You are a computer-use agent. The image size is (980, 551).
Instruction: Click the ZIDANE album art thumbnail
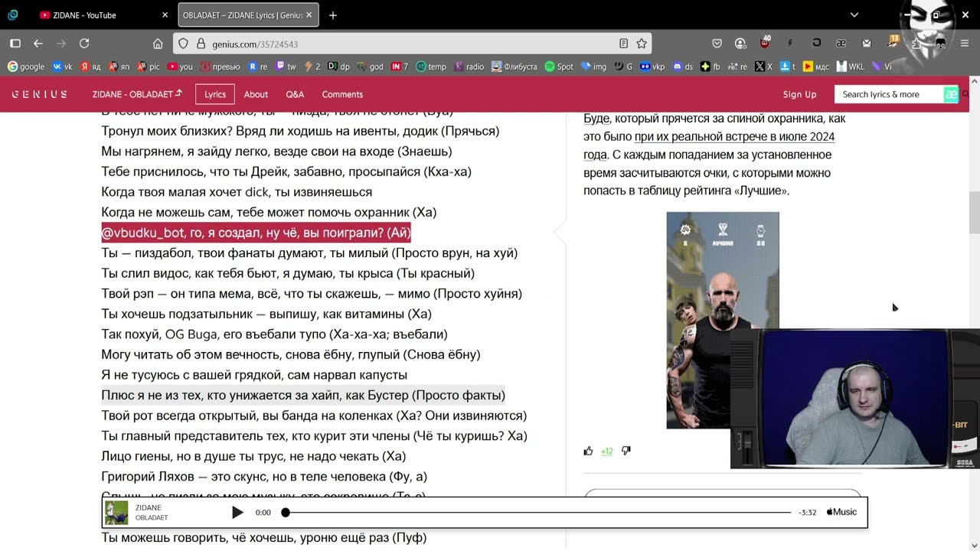point(116,513)
